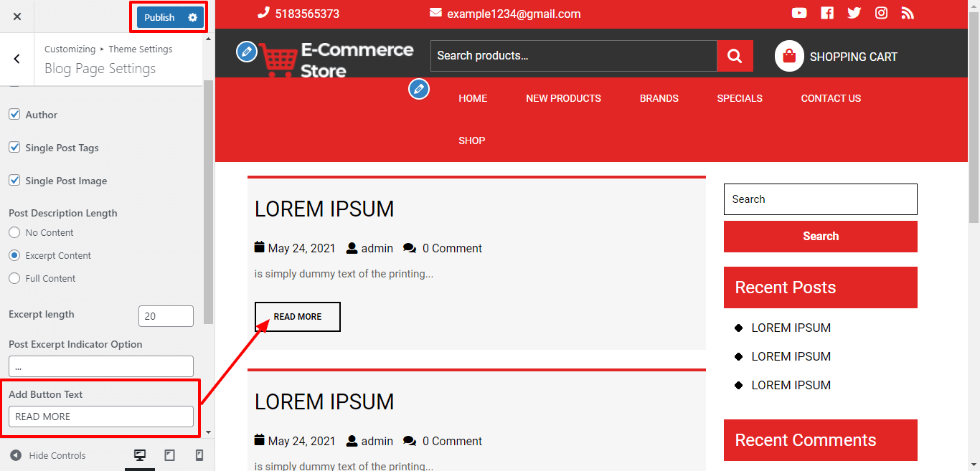Click the Add Button Text input field

coord(101,417)
